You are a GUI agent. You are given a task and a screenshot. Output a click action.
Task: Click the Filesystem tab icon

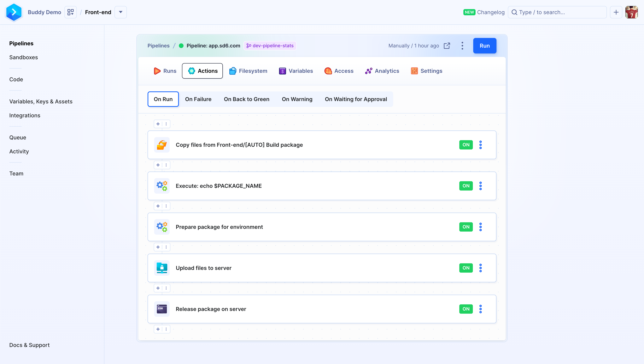click(233, 71)
